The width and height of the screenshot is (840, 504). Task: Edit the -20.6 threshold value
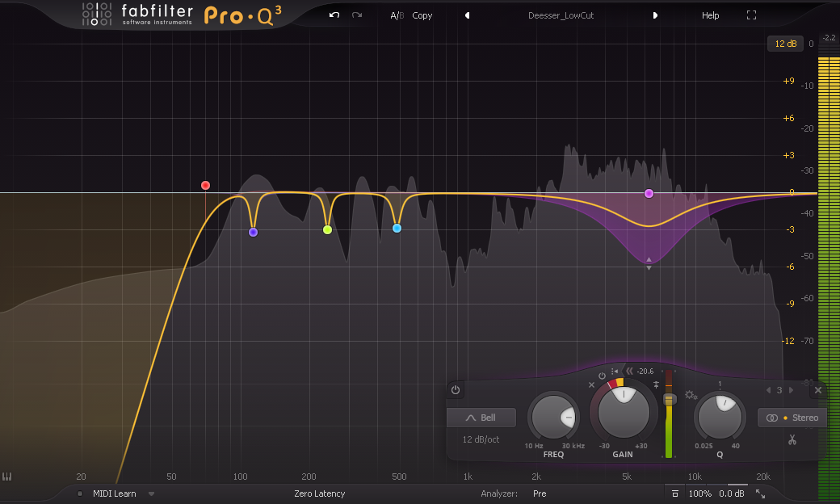tap(645, 372)
